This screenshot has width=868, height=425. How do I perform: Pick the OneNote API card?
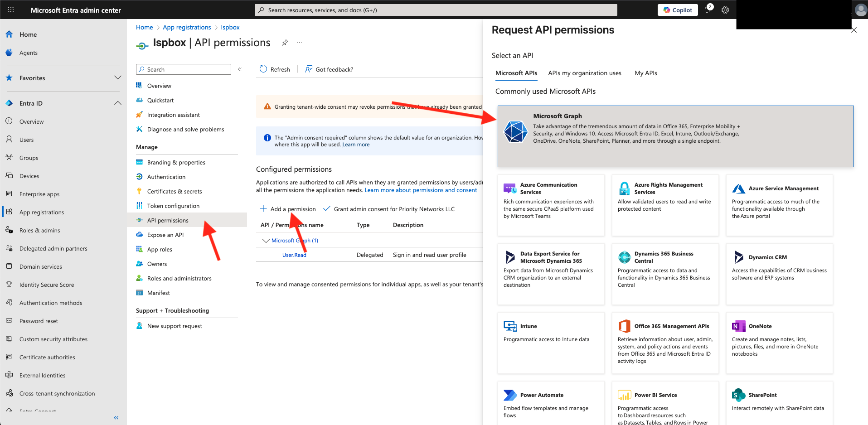coord(779,342)
